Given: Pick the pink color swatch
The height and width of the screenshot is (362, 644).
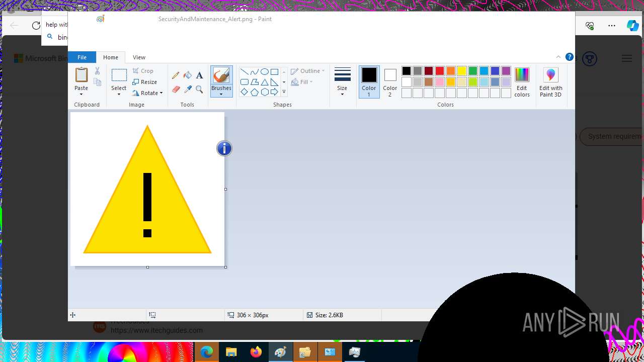Looking at the screenshot, I should 440,82.
